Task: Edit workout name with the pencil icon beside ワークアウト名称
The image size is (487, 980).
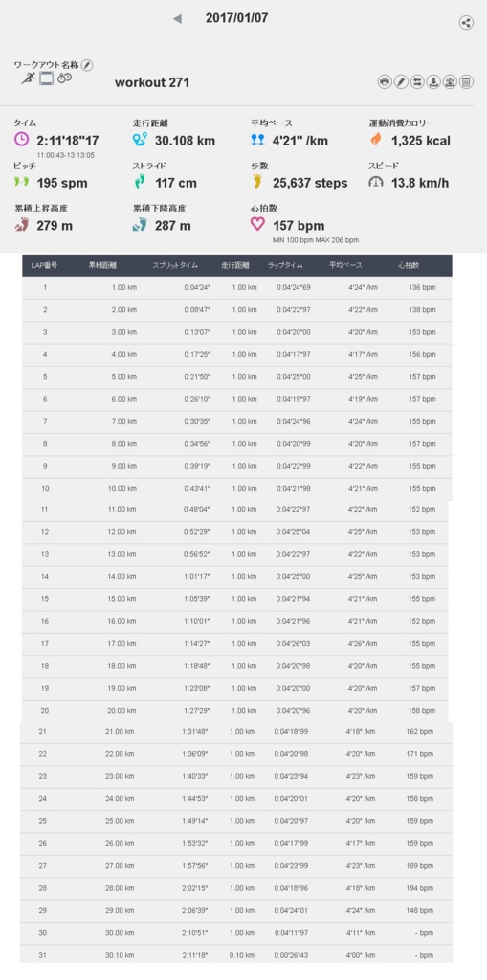Action: 87,65
